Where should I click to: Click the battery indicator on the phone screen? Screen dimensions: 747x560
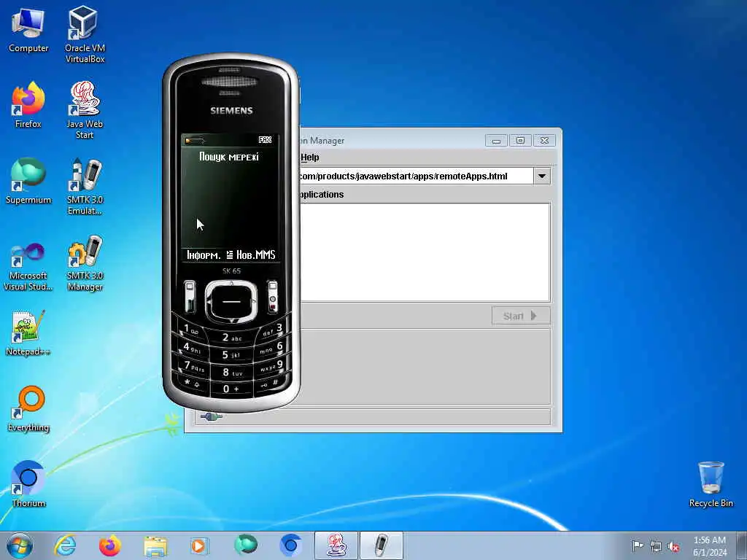(x=194, y=141)
